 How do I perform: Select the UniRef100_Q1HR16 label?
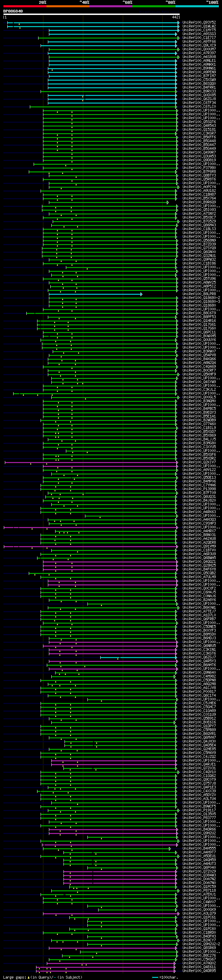[199, 320]
